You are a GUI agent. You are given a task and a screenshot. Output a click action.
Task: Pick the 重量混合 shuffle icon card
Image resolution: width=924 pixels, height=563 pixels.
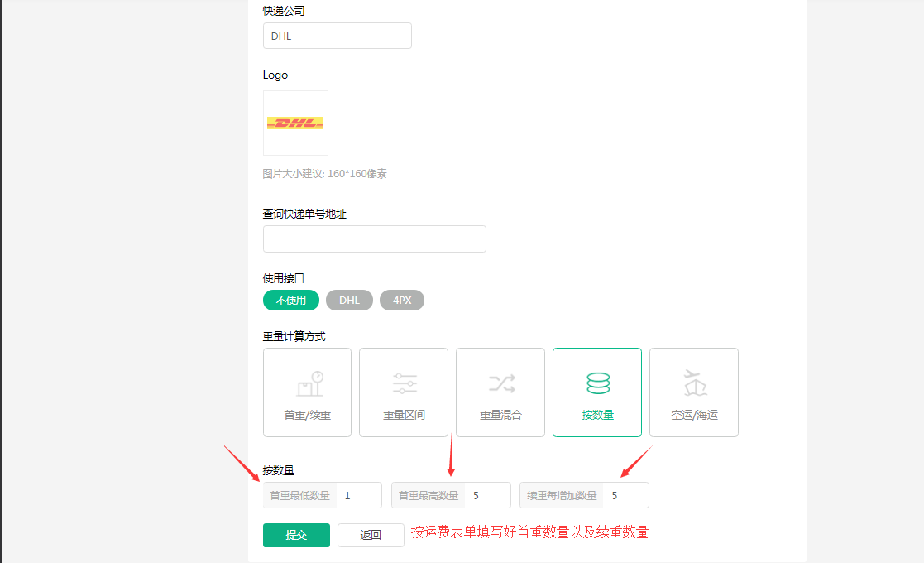[x=500, y=392]
